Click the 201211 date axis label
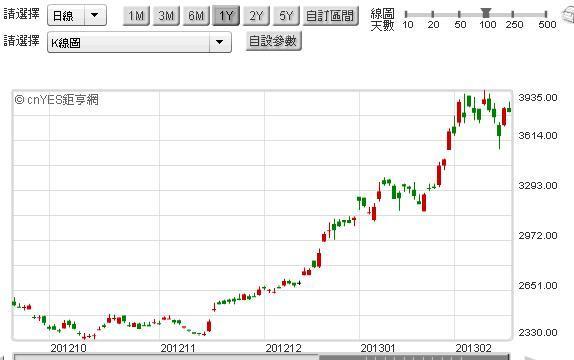The image size is (574, 360). (178, 348)
